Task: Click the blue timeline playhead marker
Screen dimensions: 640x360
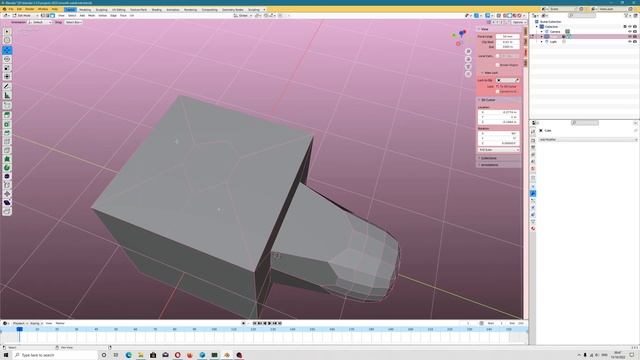Action: click(x=19, y=329)
